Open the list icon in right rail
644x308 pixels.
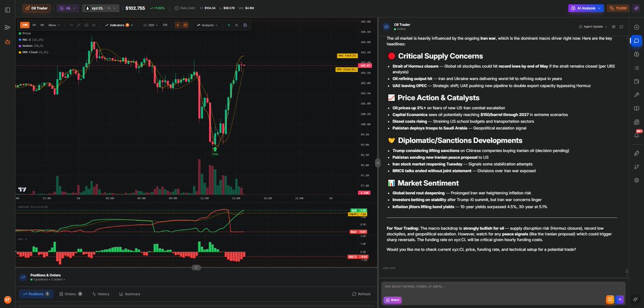coord(636,68)
